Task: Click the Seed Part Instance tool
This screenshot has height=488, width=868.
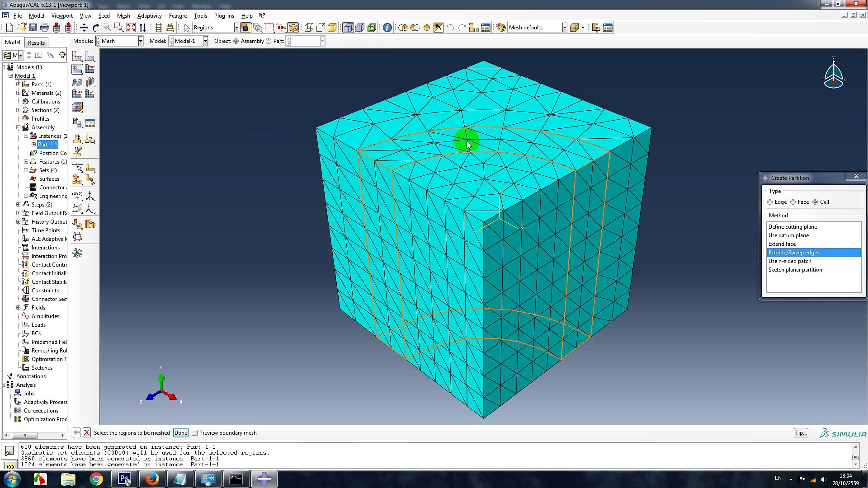Action: click(x=77, y=56)
